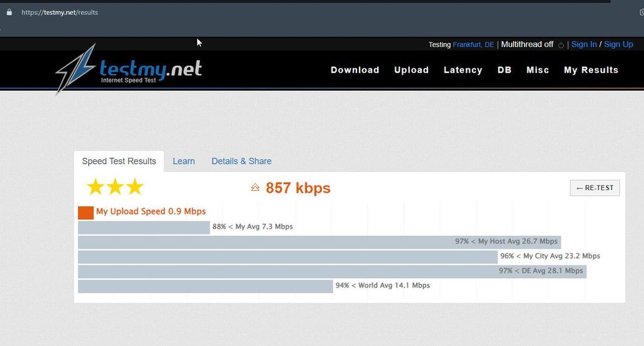Viewport: 644px width, 346px height.
Task: Click the third gold star rating
Action: pyautogui.click(x=135, y=187)
